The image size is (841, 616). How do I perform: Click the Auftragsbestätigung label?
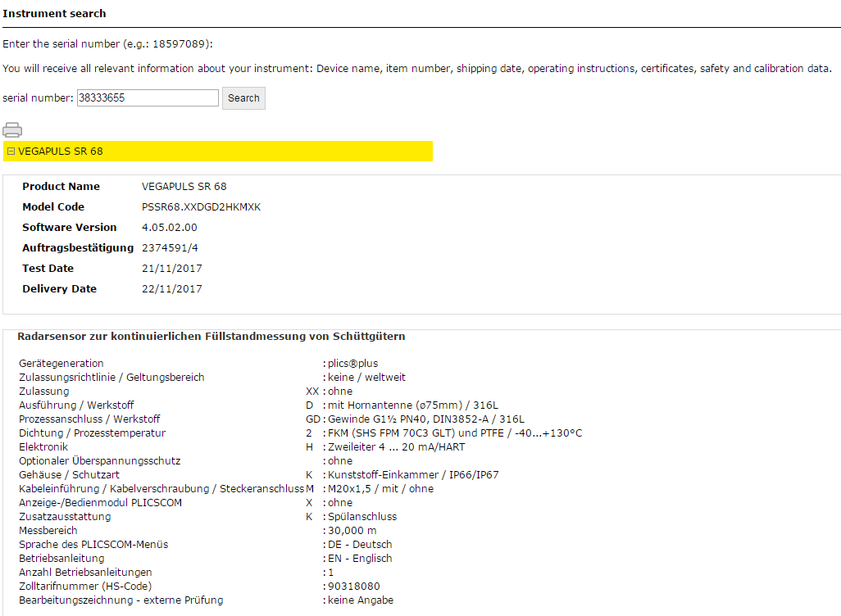pos(78,247)
